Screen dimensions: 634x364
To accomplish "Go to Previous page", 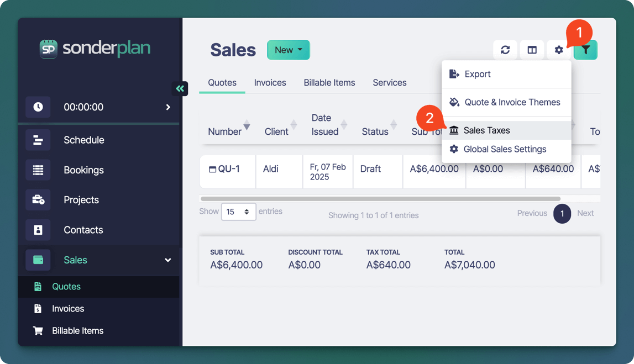I will click(x=532, y=213).
